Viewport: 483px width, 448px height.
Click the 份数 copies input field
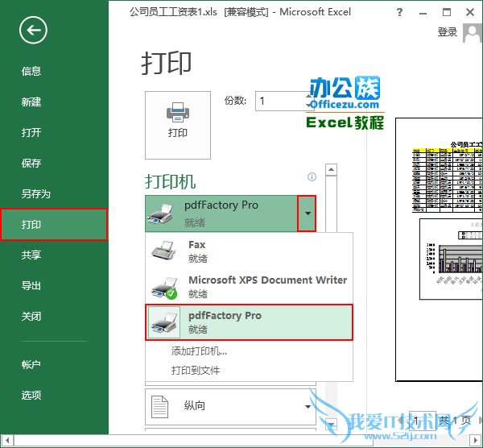[280, 101]
